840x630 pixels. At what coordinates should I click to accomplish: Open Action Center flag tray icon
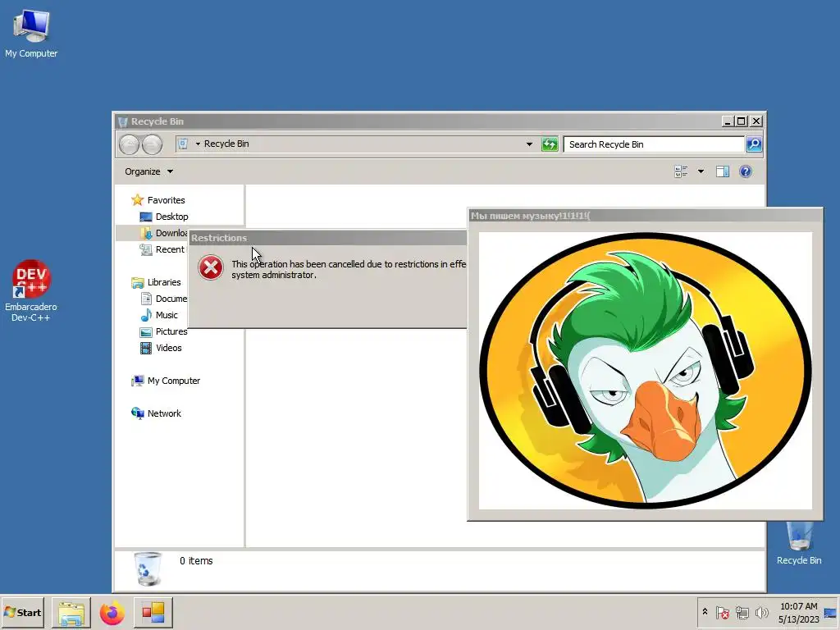pyautogui.click(x=722, y=612)
